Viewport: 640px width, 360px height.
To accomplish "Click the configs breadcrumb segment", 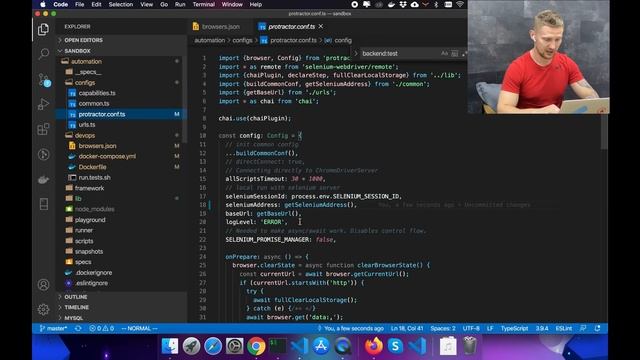I will (242, 40).
